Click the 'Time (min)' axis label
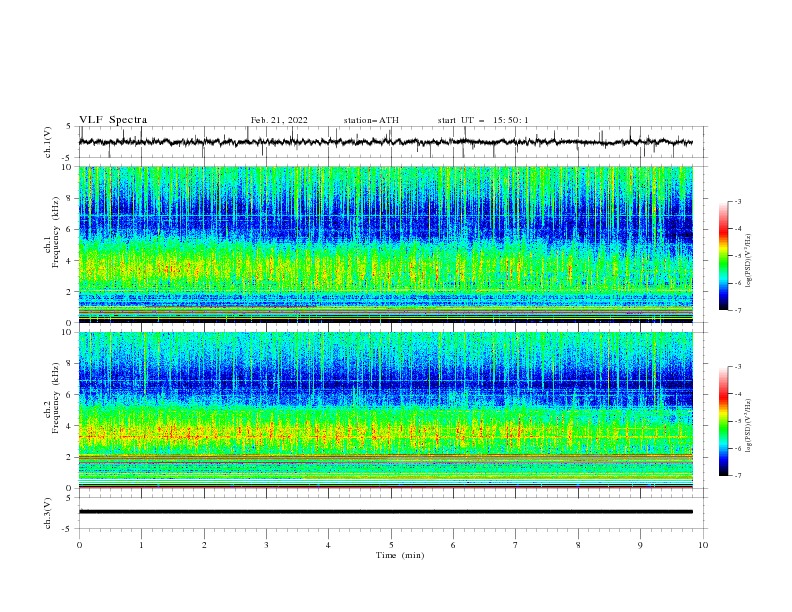 [400, 555]
